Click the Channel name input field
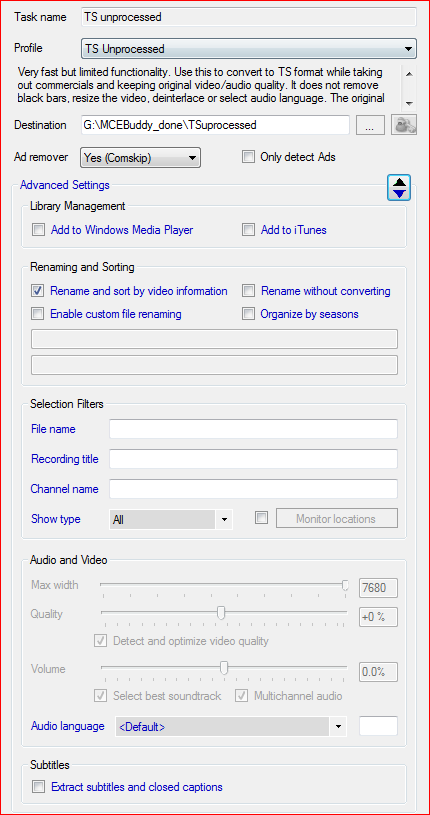The width and height of the screenshot is (430, 815). point(253,489)
